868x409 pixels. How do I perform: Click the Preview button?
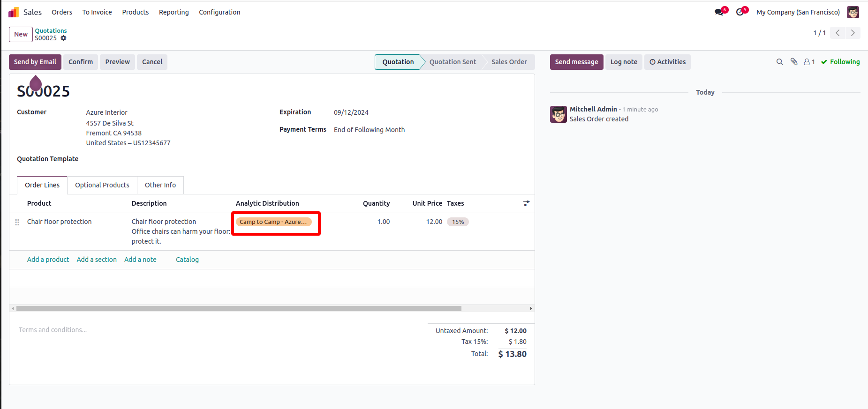(x=118, y=62)
